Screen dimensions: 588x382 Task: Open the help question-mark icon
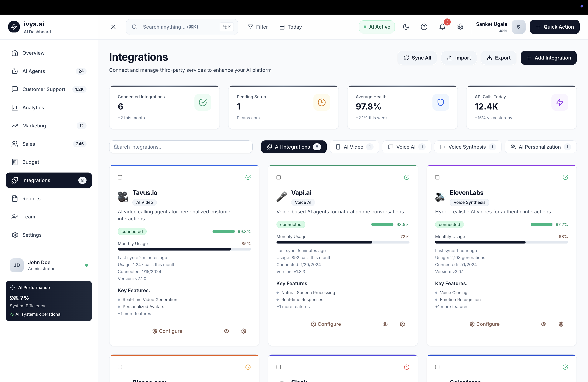click(x=424, y=27)
